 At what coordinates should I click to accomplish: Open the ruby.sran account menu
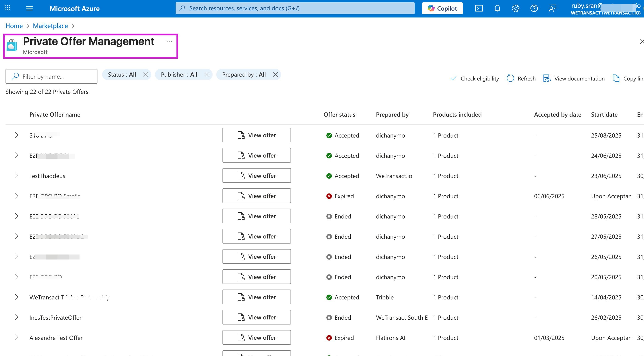[606, 9]
